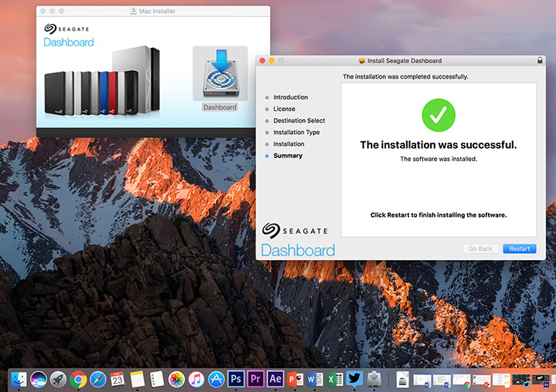Image resolution: width=556 pixels, height=392 pixels.
Task: Launch Siri from the dock
Action: [x=38, y=379]
